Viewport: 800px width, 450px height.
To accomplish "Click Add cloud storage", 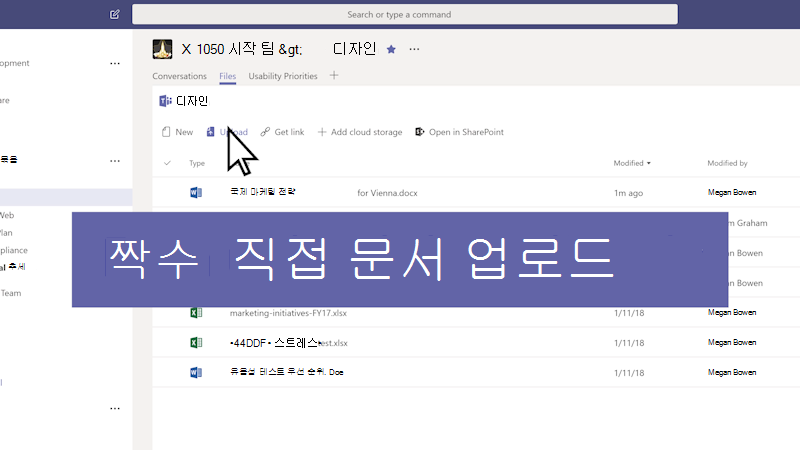I will coord(360,132).
